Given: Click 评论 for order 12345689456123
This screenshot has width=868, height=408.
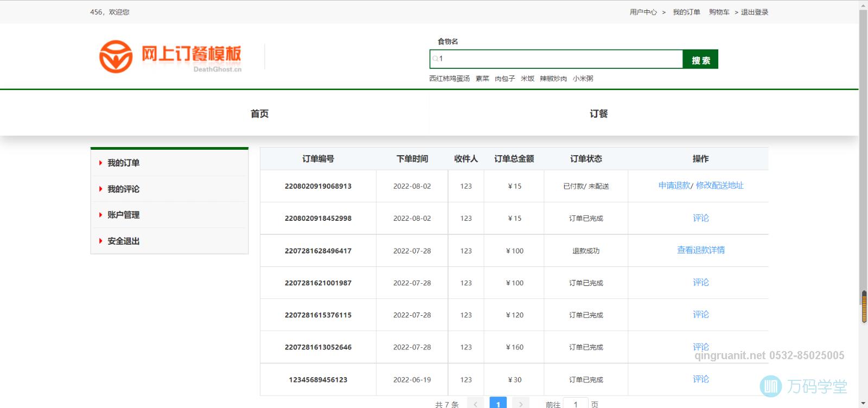Looking at the screenshot, I should click(x=701, y=379).
